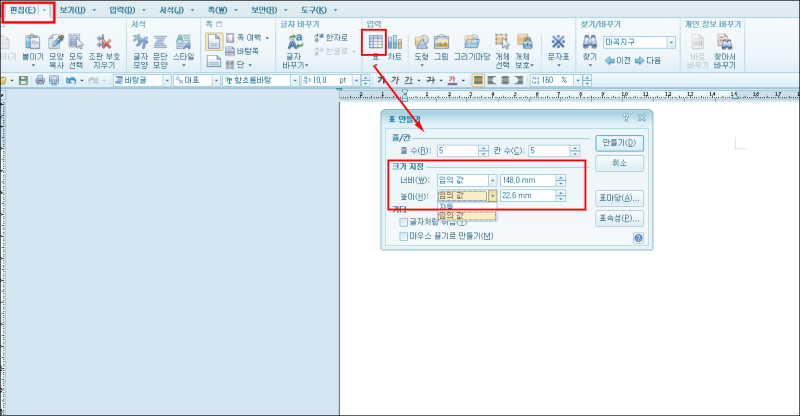Click the 바탕쪽 master page button

[x=242, y=51]
